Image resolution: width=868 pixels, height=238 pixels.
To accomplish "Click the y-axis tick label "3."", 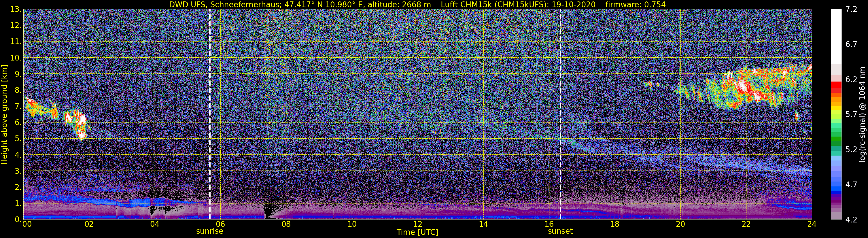I will click(18, 171).
